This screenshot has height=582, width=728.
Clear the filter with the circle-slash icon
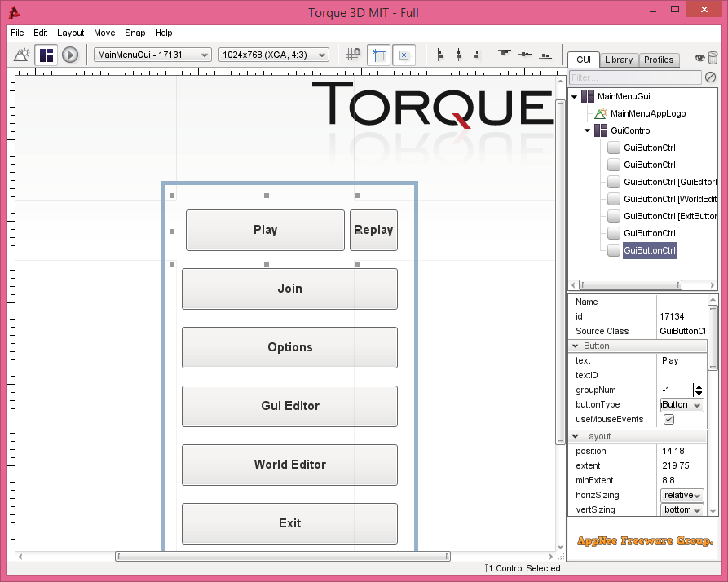[710, 77]
